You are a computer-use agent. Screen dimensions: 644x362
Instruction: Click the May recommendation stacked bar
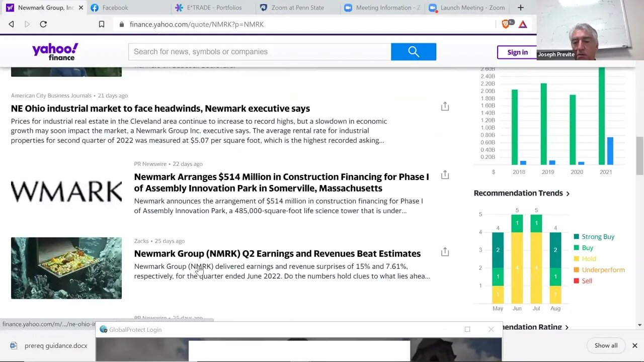click(498, 268)
